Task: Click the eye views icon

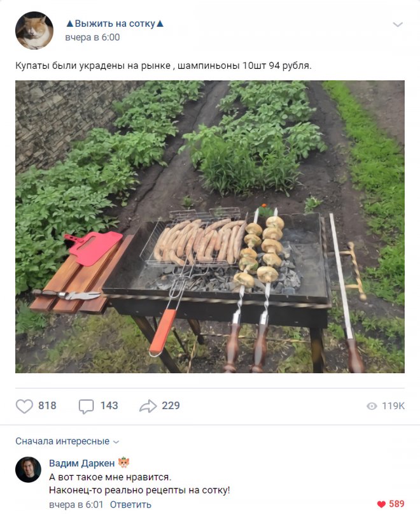Action: 372,406
